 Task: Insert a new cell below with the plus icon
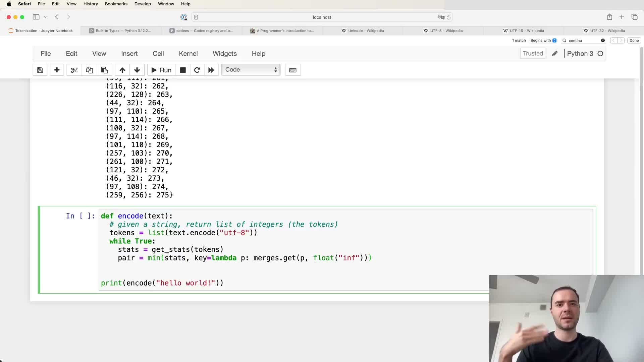[x=57, y=70]
